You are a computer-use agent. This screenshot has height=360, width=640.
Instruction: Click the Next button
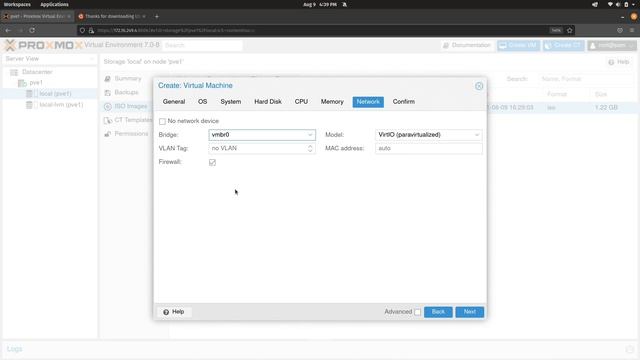click(469, 312)
